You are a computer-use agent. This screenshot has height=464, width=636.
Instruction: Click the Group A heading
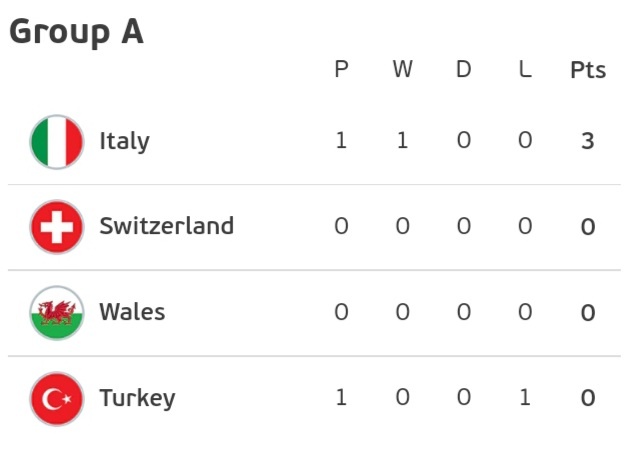(76, 32)
